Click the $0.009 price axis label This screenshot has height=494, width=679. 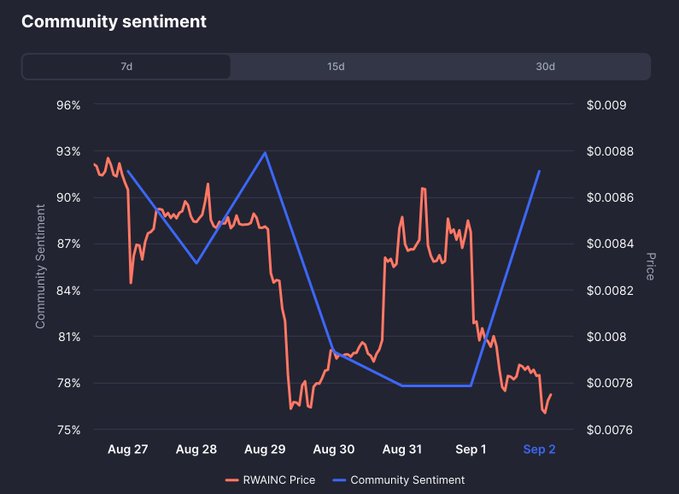coord(607,105)
